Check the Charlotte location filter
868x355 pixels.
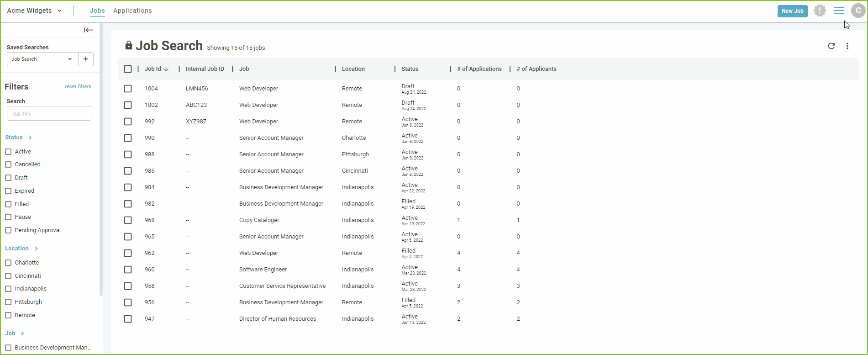[8, 263]
